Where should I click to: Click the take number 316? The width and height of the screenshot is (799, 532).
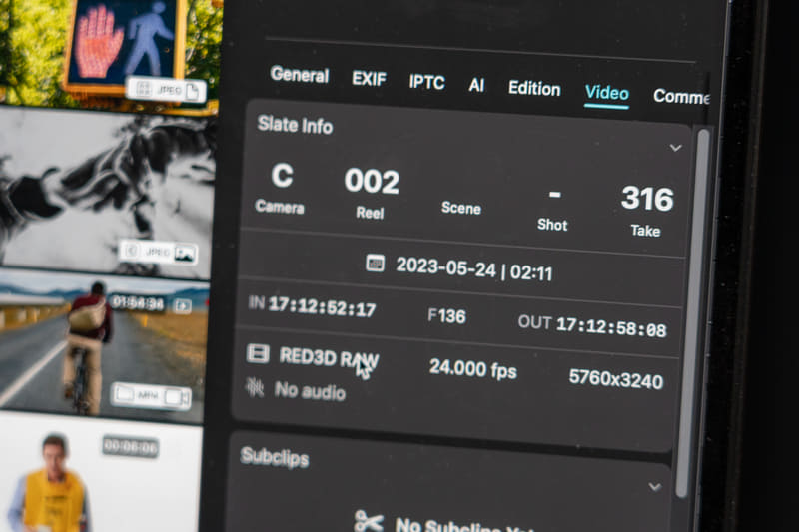pyautogui.click(x=647, y=198)
